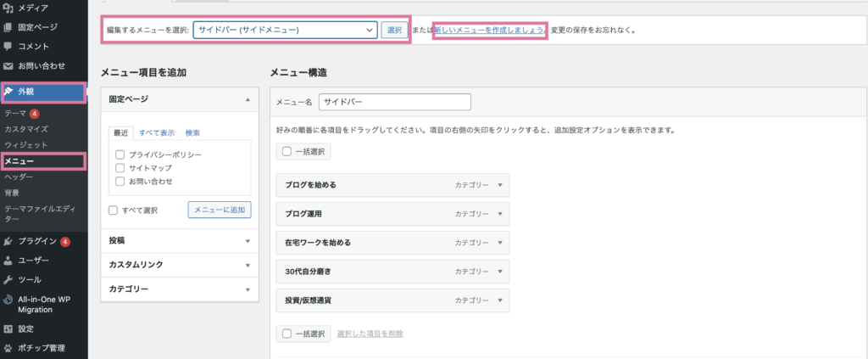This screenshot has width=868, height=359.
Task: Check the お問い合わせ page checkbox
Action: [x=119, y=181]
